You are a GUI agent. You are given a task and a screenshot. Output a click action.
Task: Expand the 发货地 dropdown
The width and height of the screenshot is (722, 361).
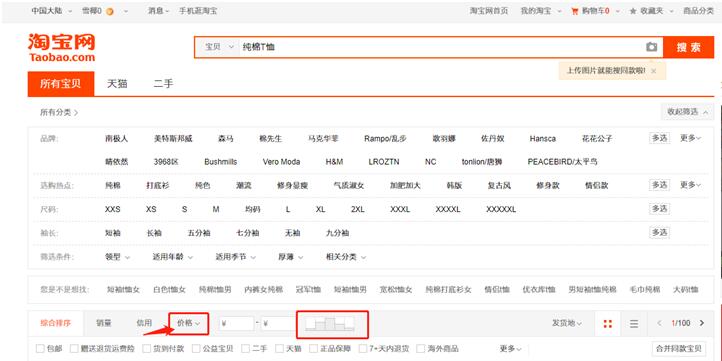click(567, 323)
